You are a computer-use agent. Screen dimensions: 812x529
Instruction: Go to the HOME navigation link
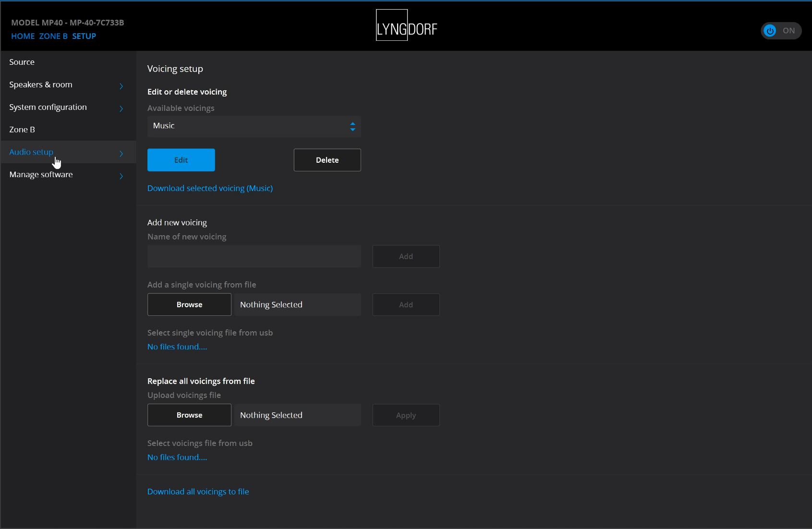(x=23, y=36)
